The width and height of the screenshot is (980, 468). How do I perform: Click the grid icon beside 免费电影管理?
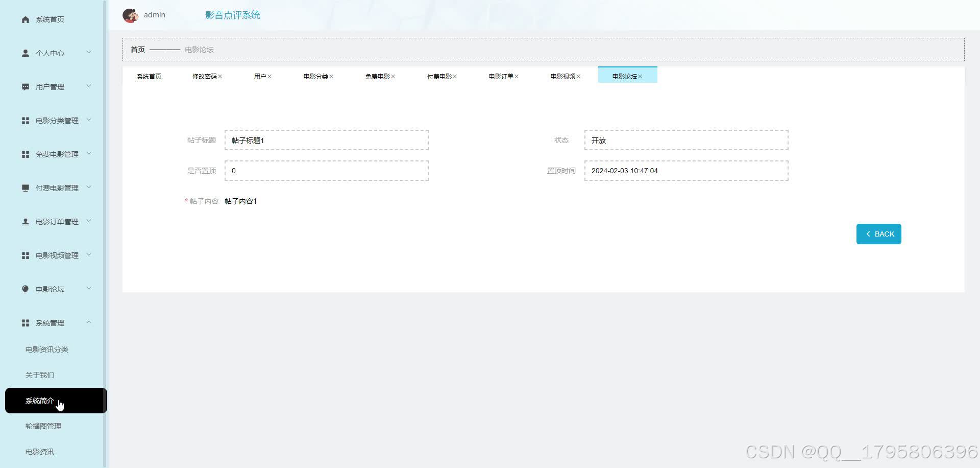[26, 154]
